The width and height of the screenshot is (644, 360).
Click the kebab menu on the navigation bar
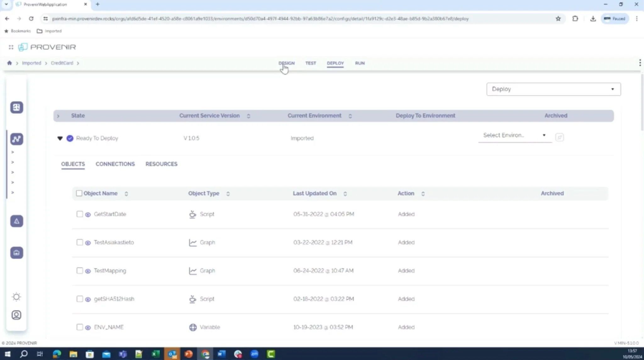[x=640, y=63]
